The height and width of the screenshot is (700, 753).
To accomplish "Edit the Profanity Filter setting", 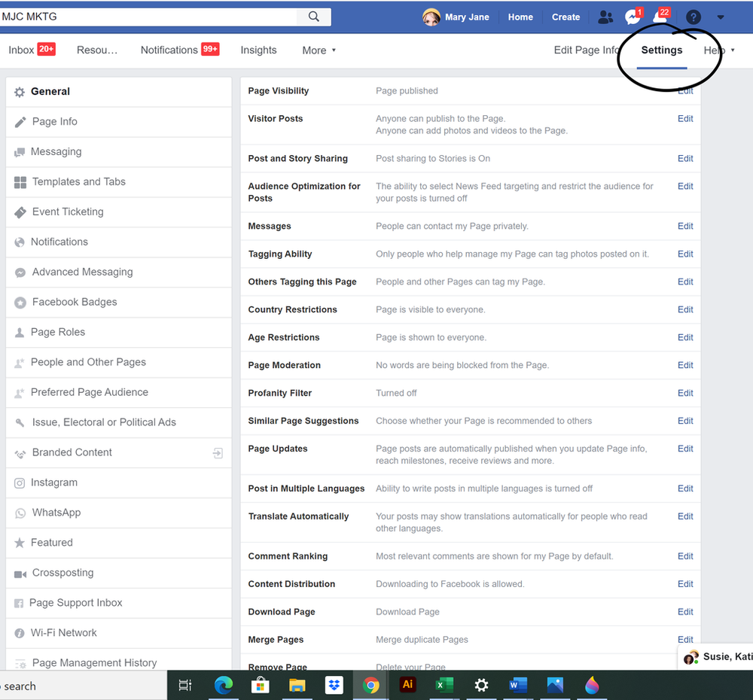I will click(x=684, y=393).
